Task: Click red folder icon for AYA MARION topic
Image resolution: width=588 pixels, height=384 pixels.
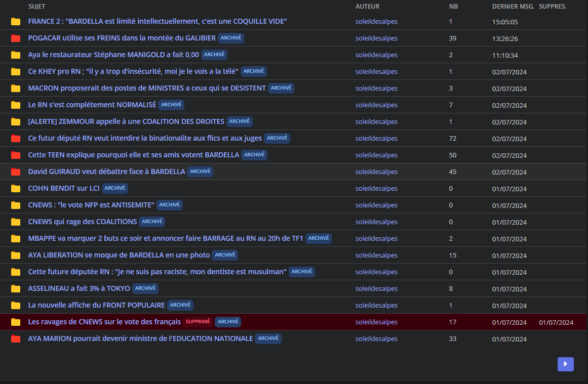Action: click(x=16, y=338)
